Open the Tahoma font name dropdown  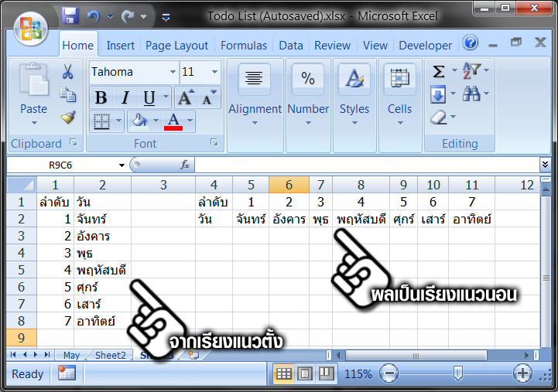pos(173,72)
